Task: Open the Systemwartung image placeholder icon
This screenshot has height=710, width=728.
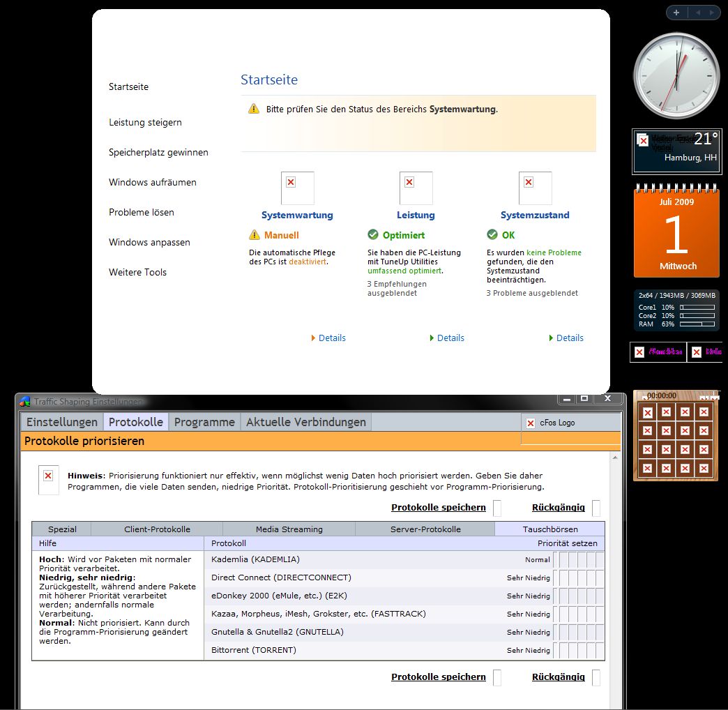Action: click(x=297, y=188)
